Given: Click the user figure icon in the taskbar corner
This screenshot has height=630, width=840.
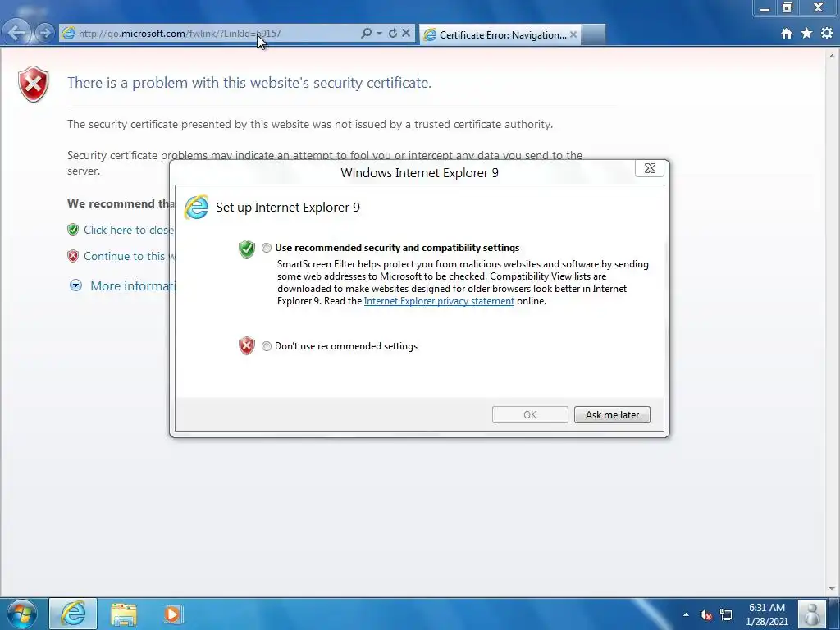Looking at the screenshot, I should tap(812, 614).
